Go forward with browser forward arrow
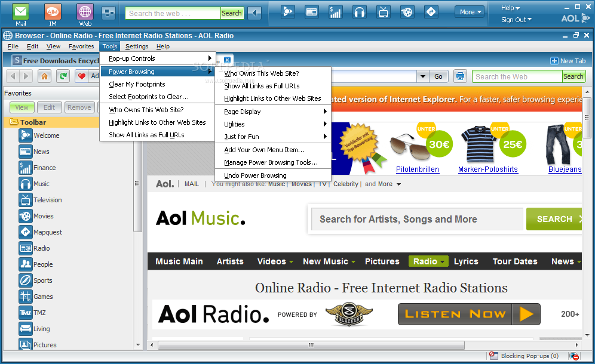Screen dimensions: 595x364 (x=26, y=76)
